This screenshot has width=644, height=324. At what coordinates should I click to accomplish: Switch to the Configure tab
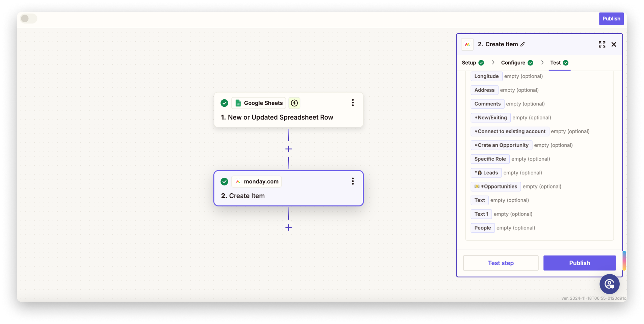(517, 63)
